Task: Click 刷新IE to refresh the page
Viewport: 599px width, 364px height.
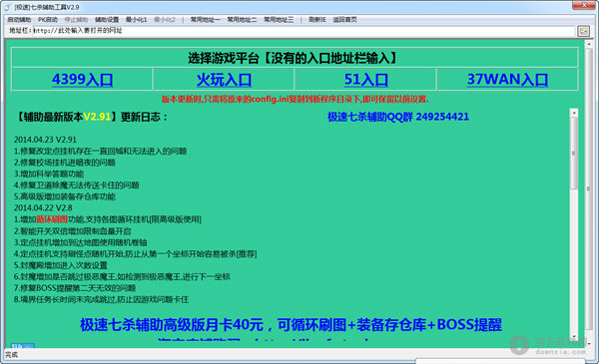Action: [x=317, y=20]
